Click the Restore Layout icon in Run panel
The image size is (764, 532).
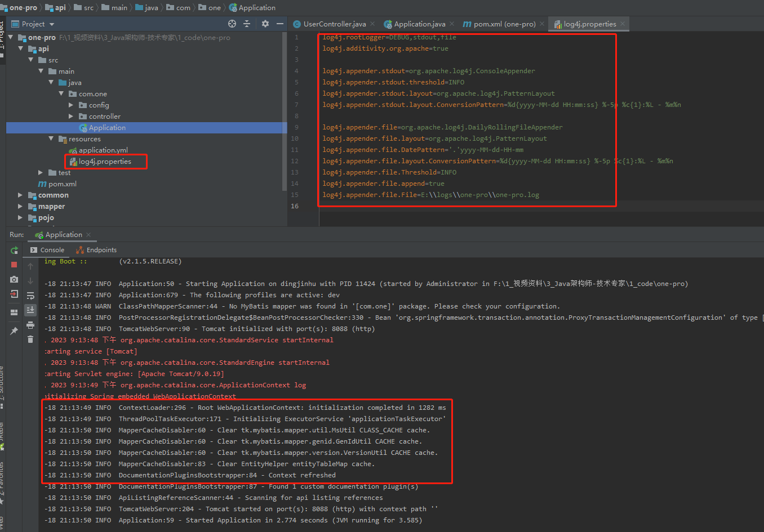point(14,312)
